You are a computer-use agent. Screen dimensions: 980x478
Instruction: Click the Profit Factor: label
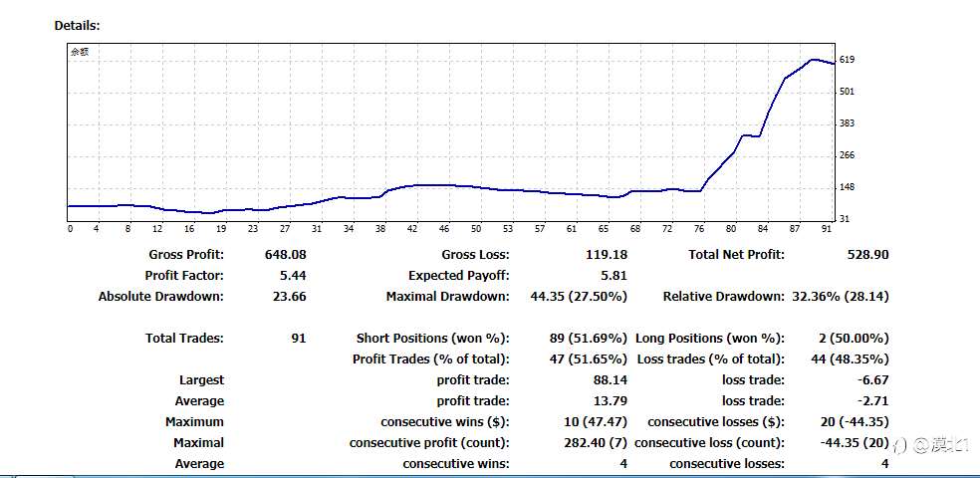(x=184, y=276)
